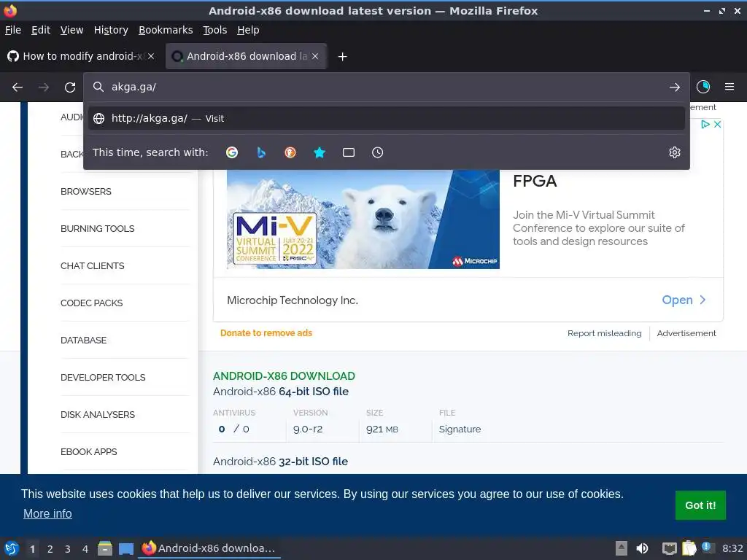Switch to workspace 3
This screenshot has height=560, width=747.
tap(68, 549)
